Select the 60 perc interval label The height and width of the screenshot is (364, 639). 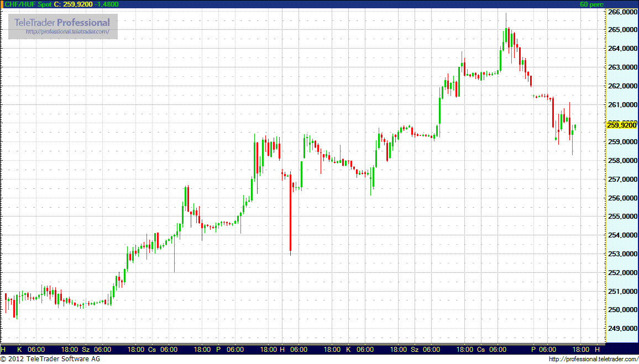(x=591, y=4)
